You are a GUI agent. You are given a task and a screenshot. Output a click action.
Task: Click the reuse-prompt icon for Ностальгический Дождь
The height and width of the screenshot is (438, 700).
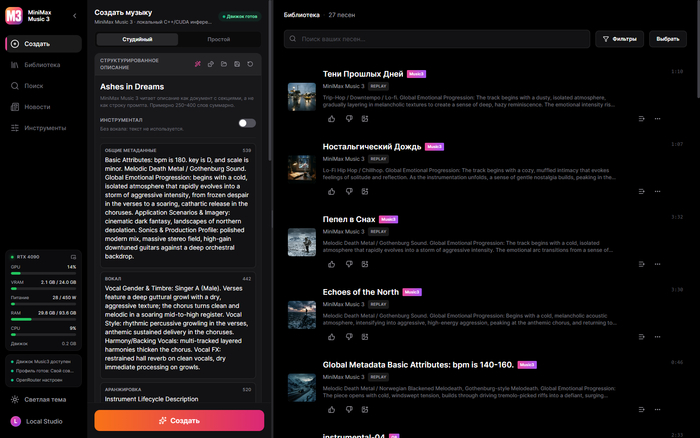[365, 192]
